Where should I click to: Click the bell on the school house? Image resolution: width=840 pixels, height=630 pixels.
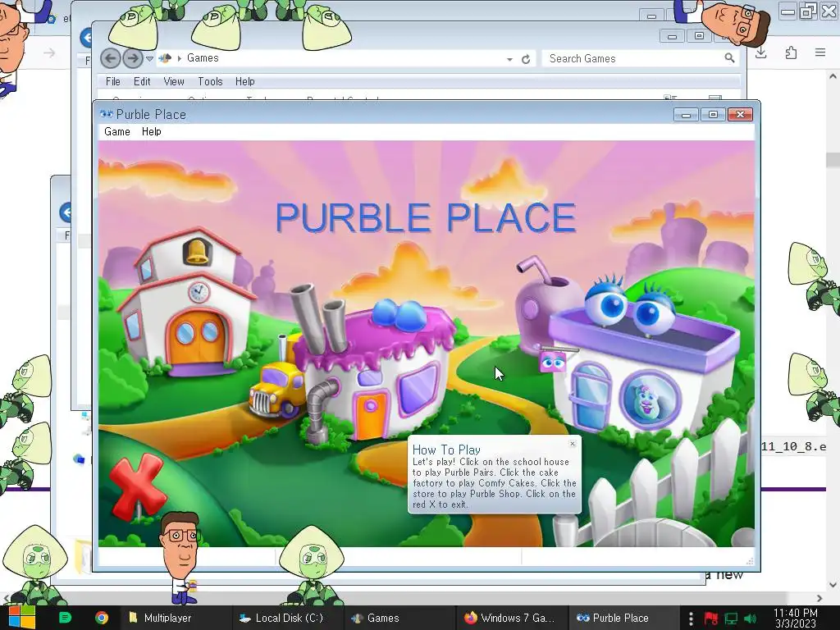click(x=196, y=251)
